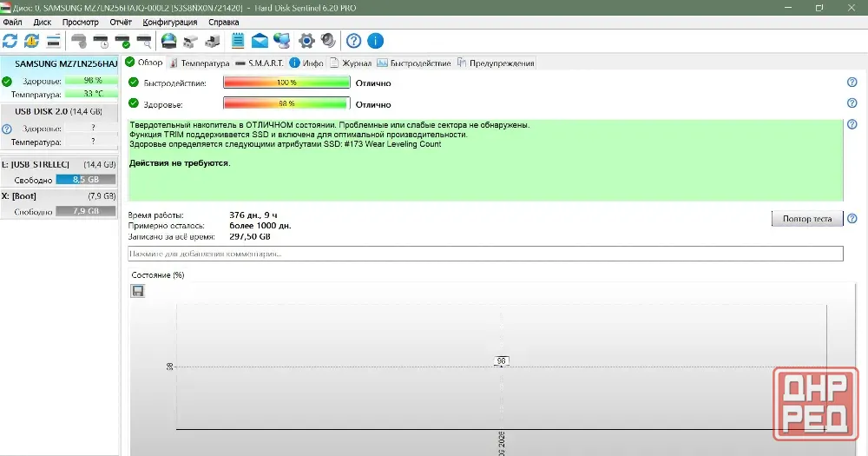
Task: Click the blue refresh arrows toolbar icon
Action: pos(10,41)
